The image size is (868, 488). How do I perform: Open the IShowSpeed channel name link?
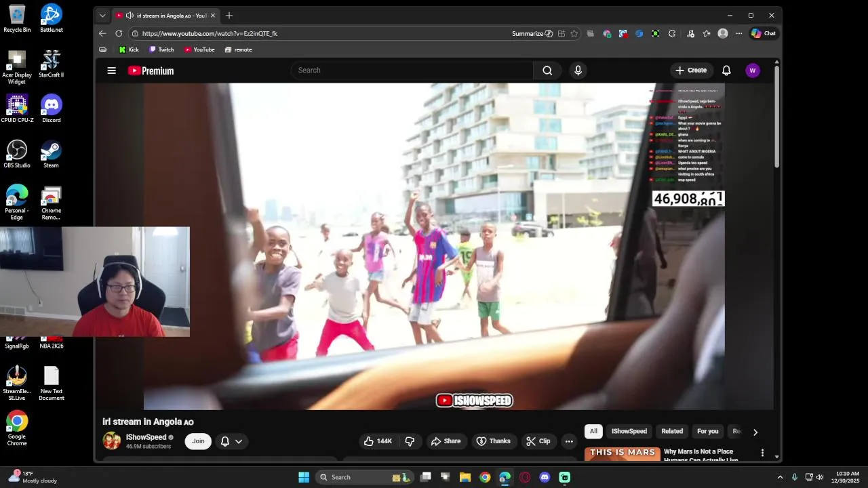tap(146, 437)
